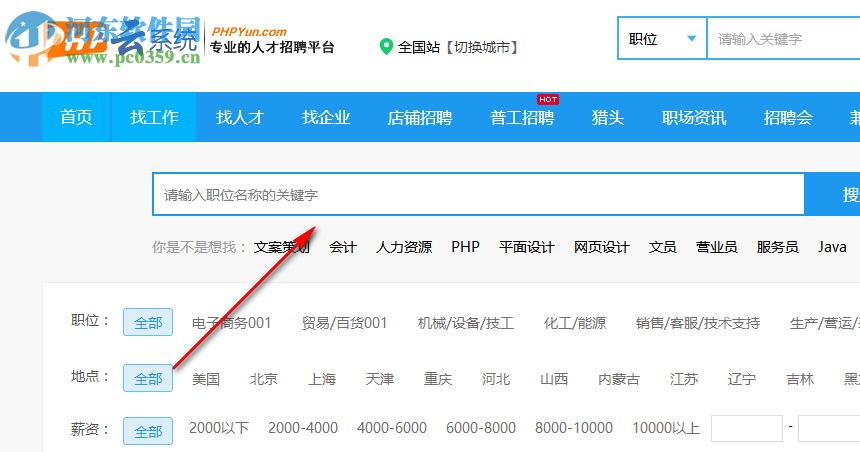Open the 猎头 navigation item
This screenshot has width=860, height=452.
pos(608,117)
